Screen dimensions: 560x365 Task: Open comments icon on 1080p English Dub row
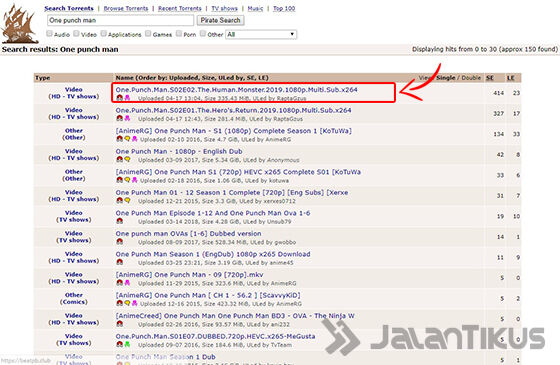pos(127,159)
